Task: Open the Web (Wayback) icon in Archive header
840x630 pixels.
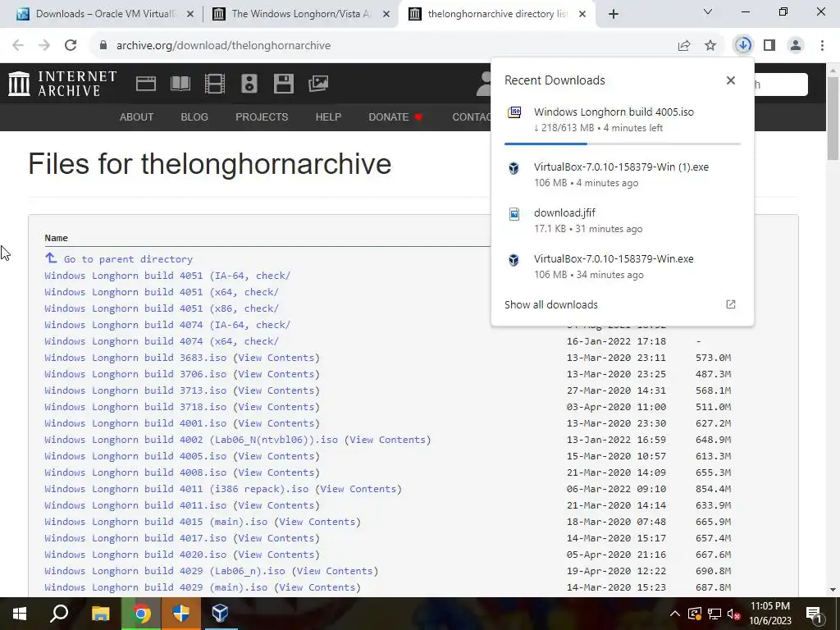Action: click(146, 84)
